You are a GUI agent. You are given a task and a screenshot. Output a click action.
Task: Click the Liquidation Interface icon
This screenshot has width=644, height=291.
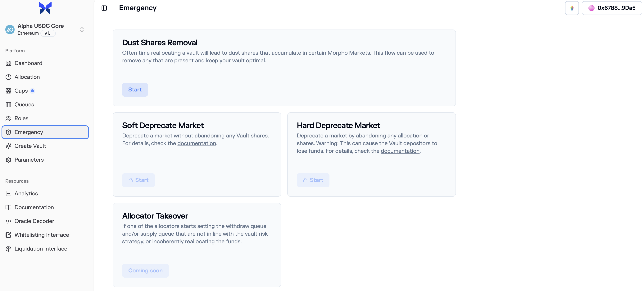pyautogui.click(x=8, y=249)
